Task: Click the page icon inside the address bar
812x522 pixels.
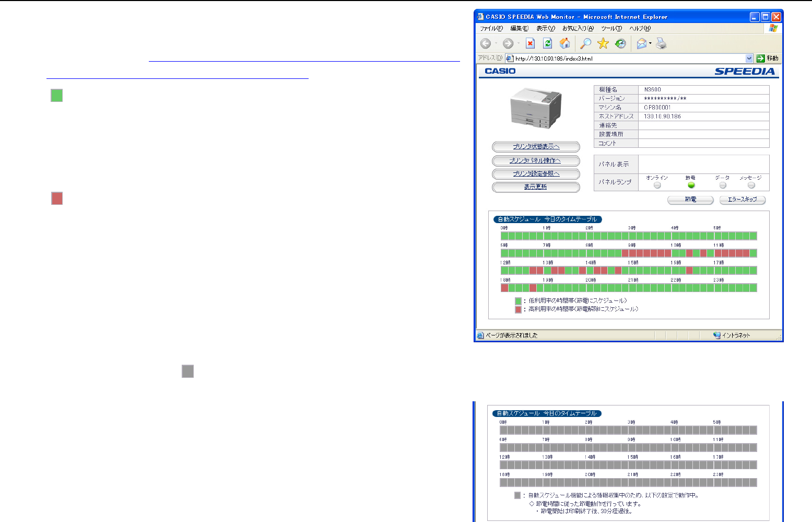Action: pos(510,59)
